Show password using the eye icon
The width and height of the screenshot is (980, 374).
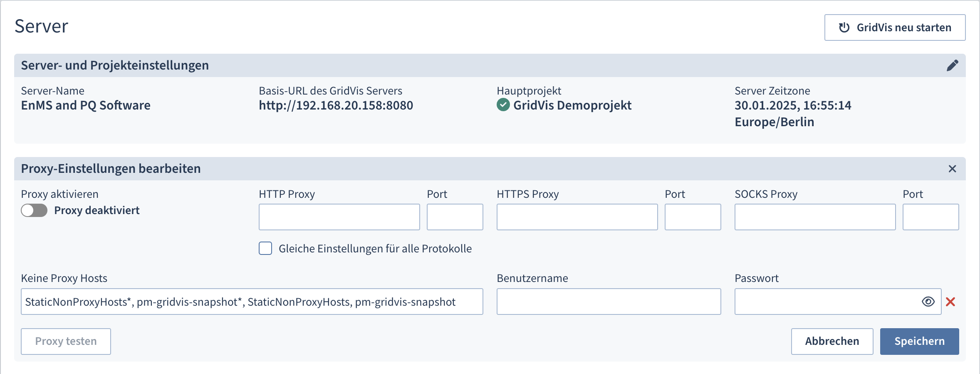pyautogui.click(x=928, y=302)
